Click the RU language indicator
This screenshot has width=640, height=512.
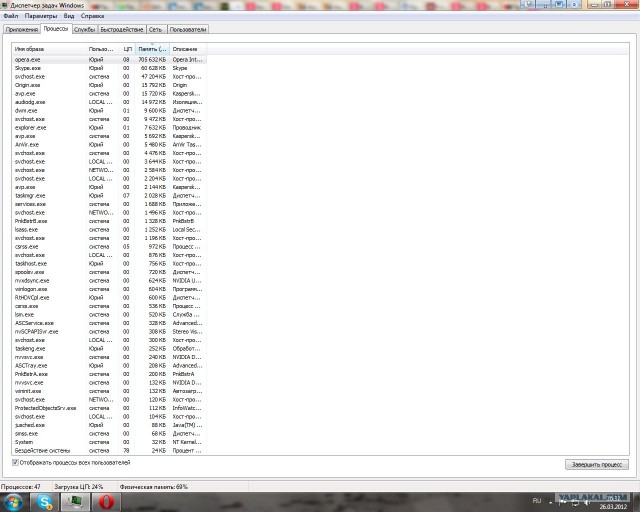537,501
